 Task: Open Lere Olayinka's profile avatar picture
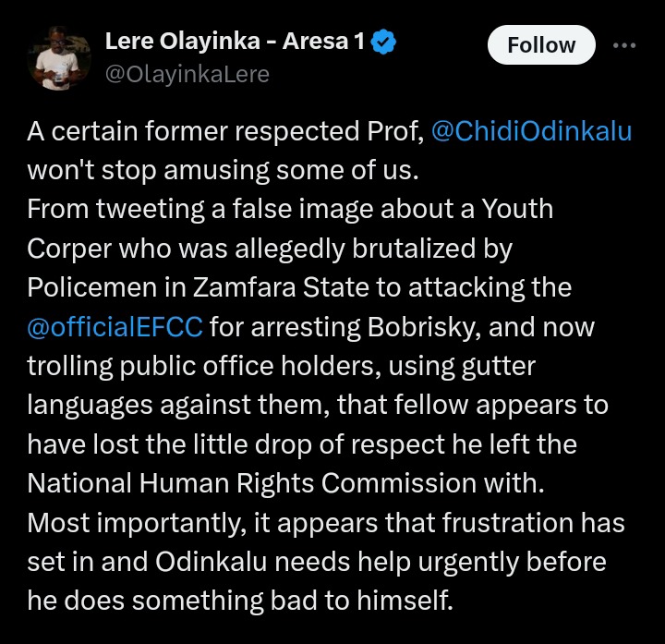point(59,58)
